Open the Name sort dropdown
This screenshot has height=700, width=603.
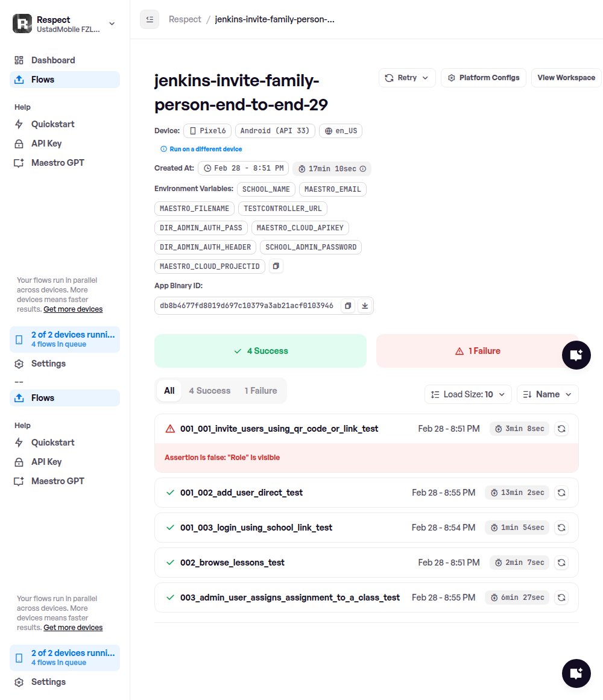548,394
